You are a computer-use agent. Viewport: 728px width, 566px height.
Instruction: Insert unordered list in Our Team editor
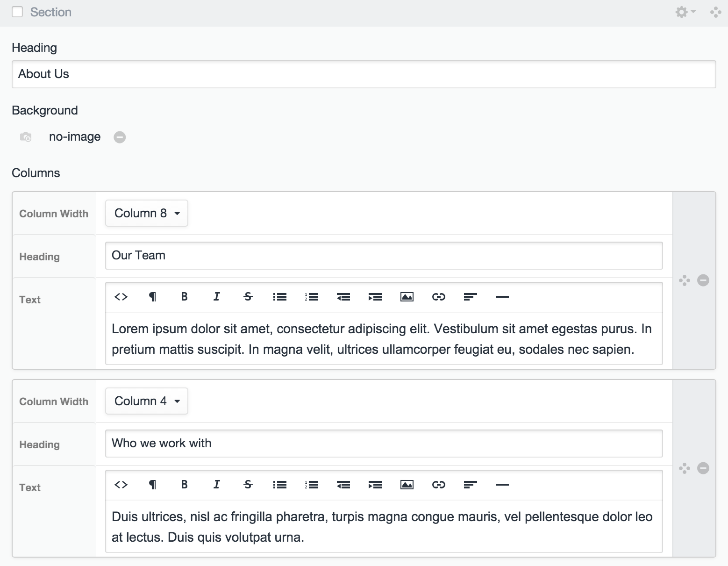[280, 297]
